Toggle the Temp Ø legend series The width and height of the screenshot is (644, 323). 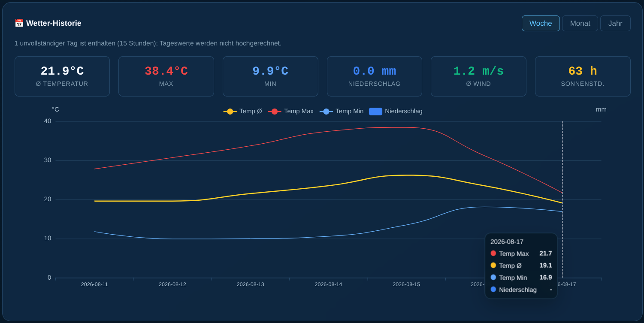(x=242, y=111)
